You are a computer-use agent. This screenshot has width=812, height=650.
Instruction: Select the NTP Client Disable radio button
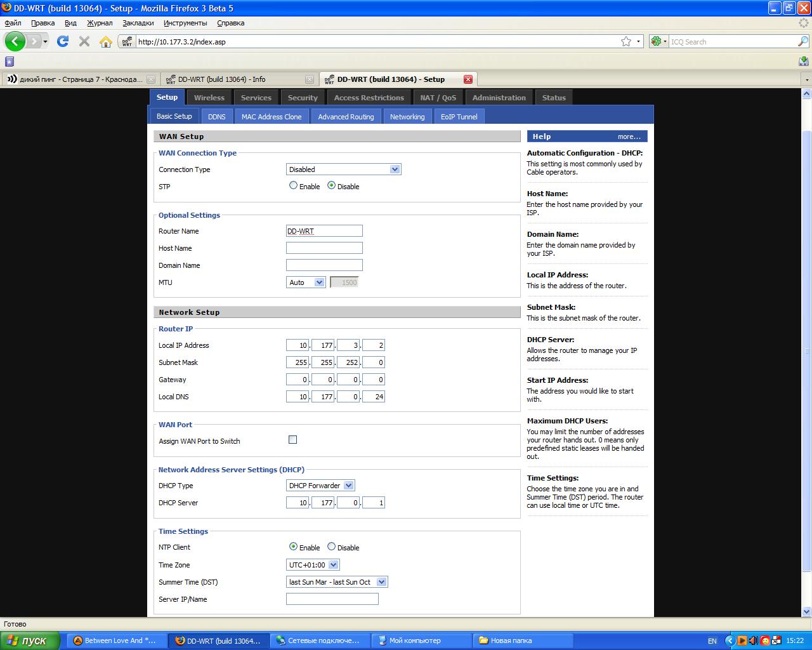coord(331,547)
